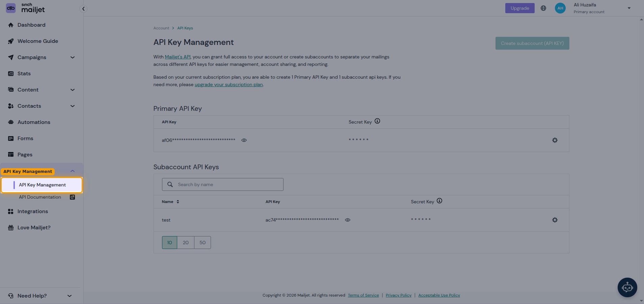Screen dimensions: 644x304
Task: Click the API Documentation external link icon
Action: pyautogui.click(x=72, y=197)
